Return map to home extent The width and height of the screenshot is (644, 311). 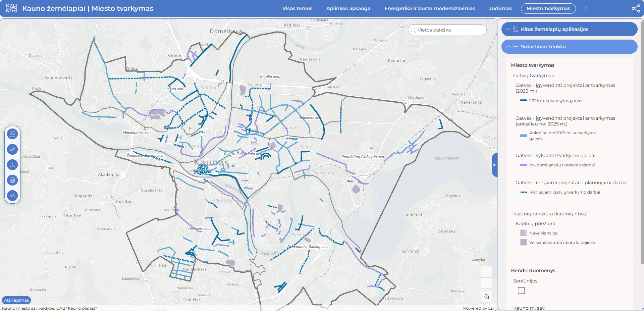487,297
